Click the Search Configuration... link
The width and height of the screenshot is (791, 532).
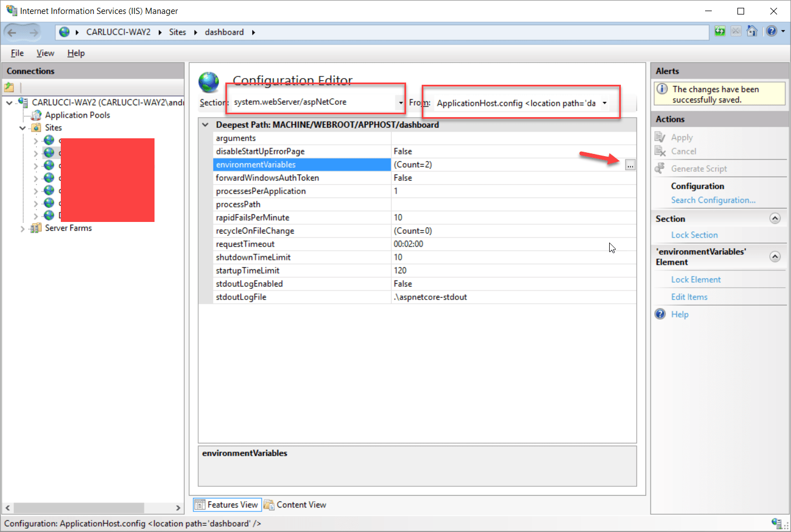point(713,200)
